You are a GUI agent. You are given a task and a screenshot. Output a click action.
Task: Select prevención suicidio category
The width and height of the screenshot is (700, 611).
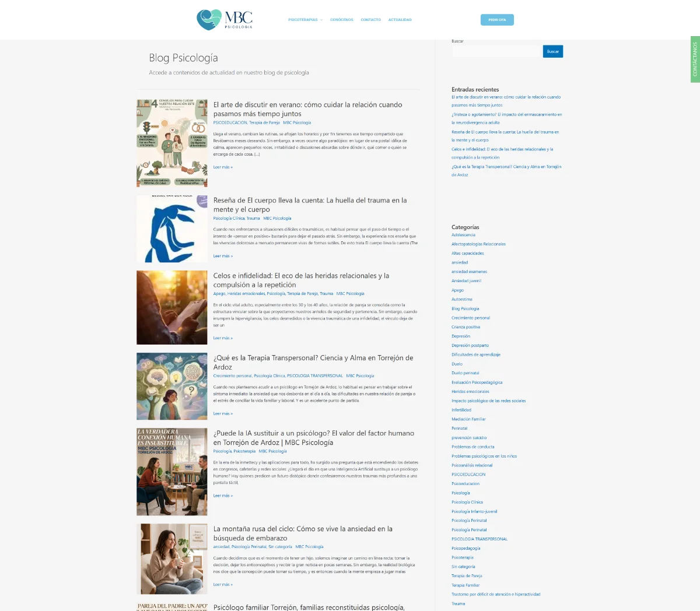(x=469, y=438)
